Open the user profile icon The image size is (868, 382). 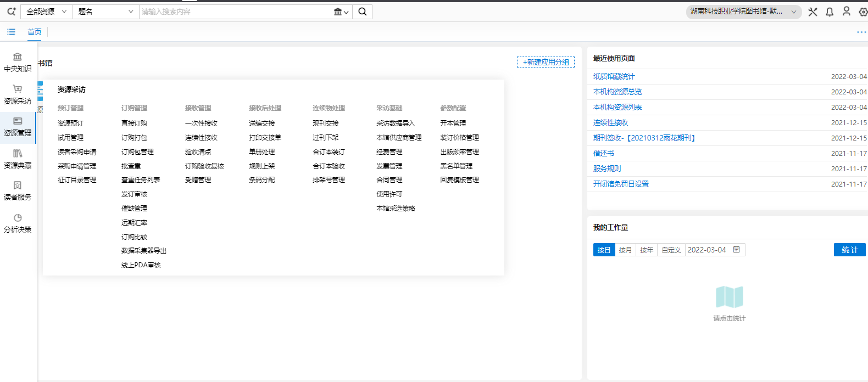pyautogui.click(x=847, y=12)
